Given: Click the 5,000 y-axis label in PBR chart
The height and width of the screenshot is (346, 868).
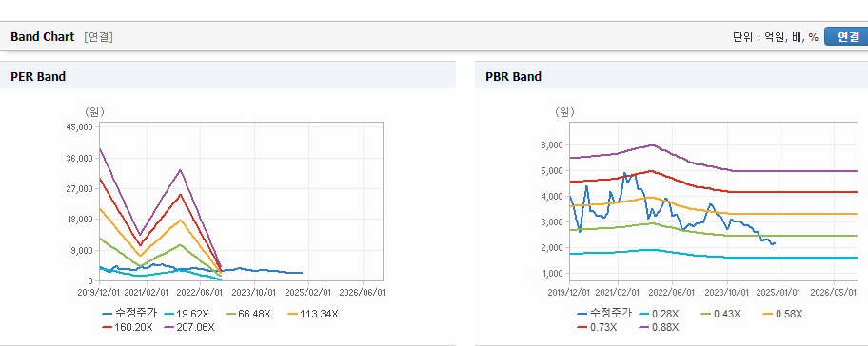Looking at the screenshot, I should [553, 171].
